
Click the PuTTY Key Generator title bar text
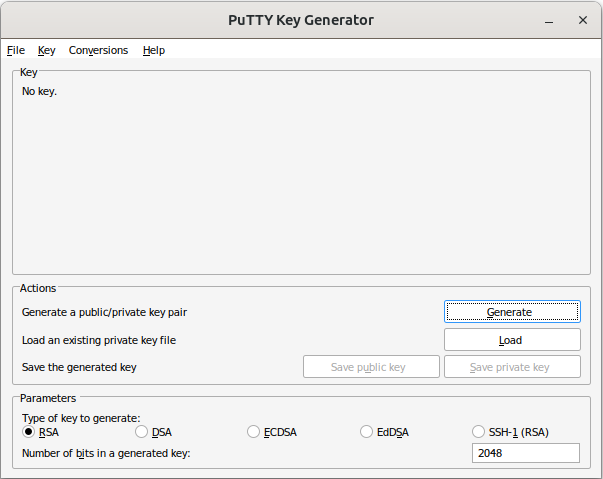(x=301, y=20)
